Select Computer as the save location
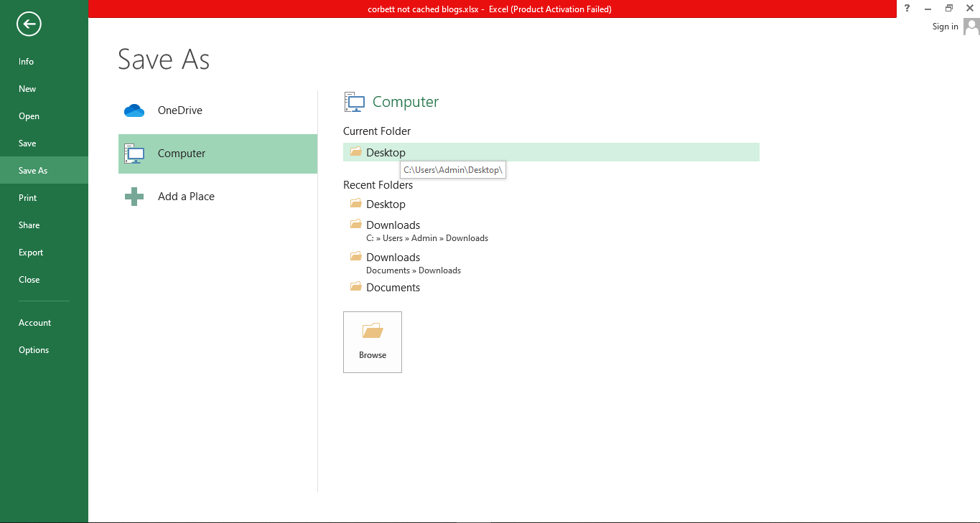This screenshot has width=980, height=523. click(x=218, y=154)
